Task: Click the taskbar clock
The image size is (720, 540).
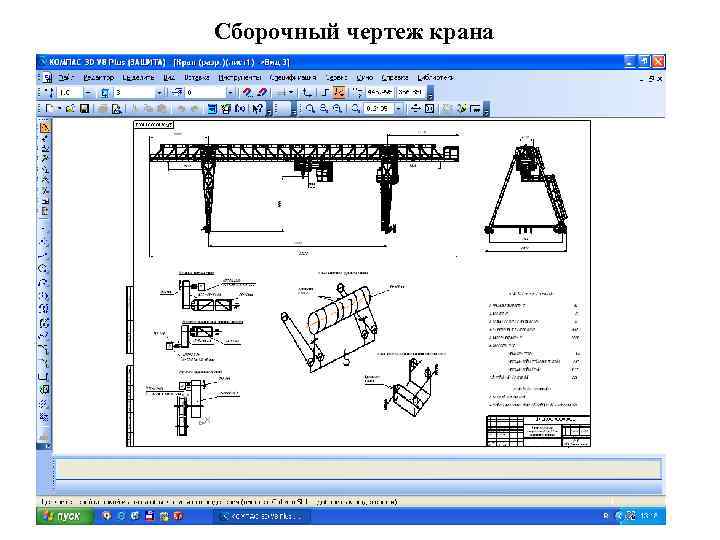Action: (x=647, y=516)
